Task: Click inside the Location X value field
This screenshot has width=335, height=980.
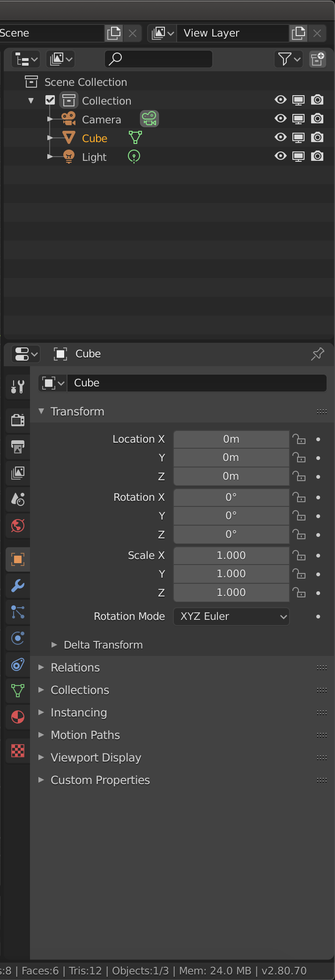Action: coord(231,439)
